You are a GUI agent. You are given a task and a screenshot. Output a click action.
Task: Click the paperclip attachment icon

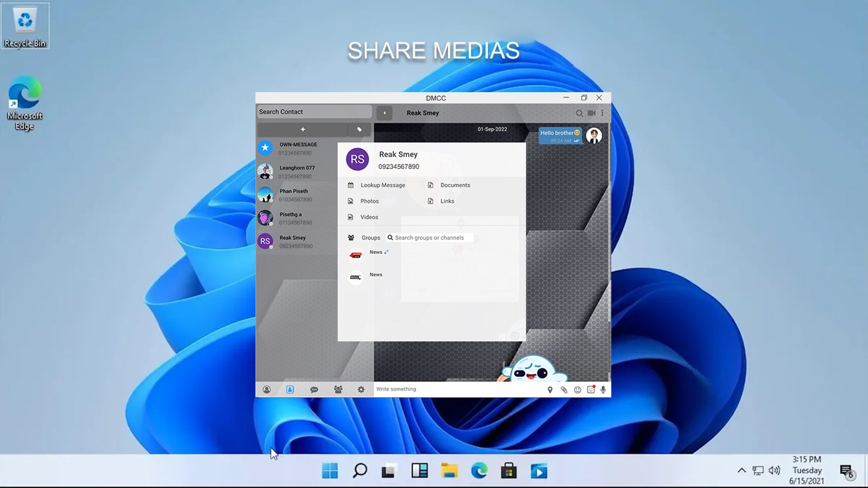(x=564, y=390)
